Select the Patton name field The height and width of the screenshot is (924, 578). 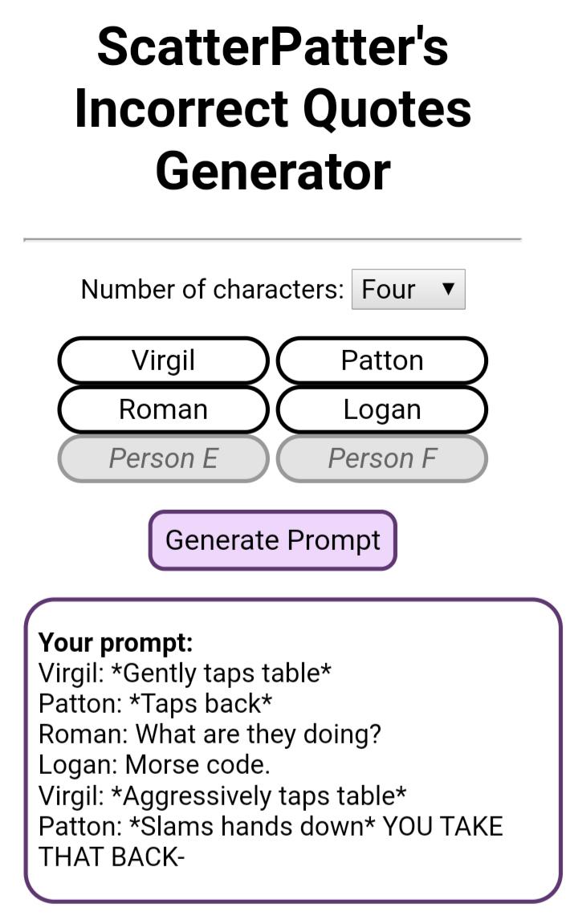pos(382,360)
